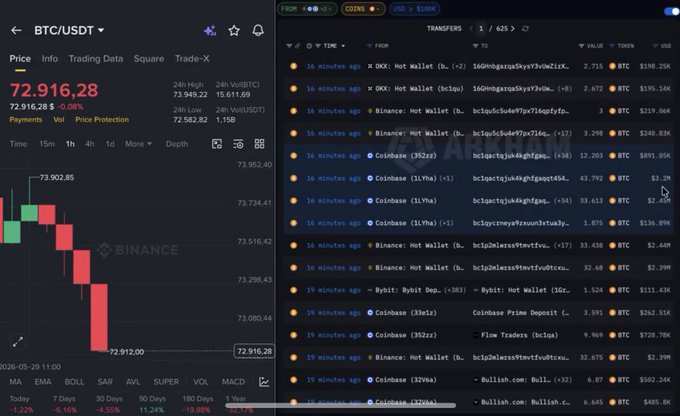This screenshot has height=416, width=680.
Task: Click the leftmost filter icon in the transfers header
Action: 289,46
